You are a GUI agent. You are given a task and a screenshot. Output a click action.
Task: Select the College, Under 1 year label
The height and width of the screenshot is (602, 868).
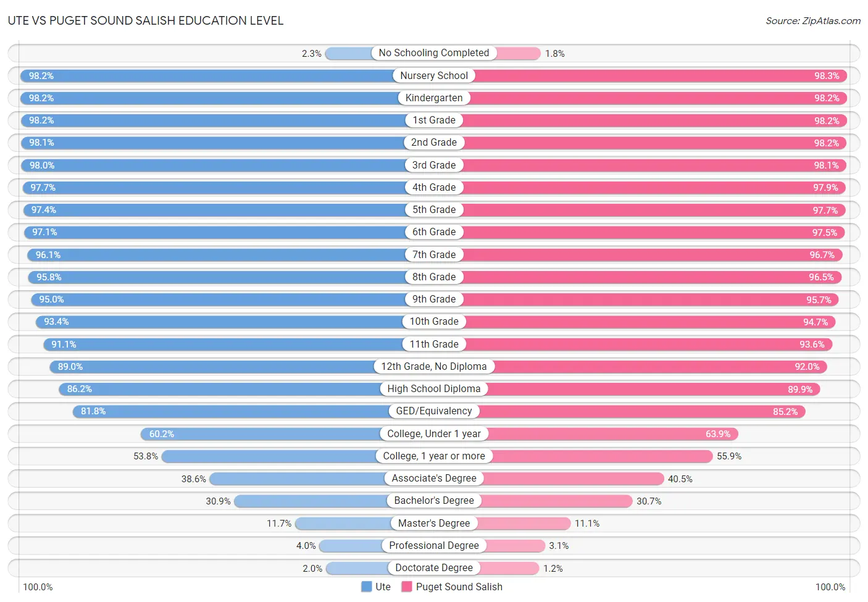(x=434, y=433)
